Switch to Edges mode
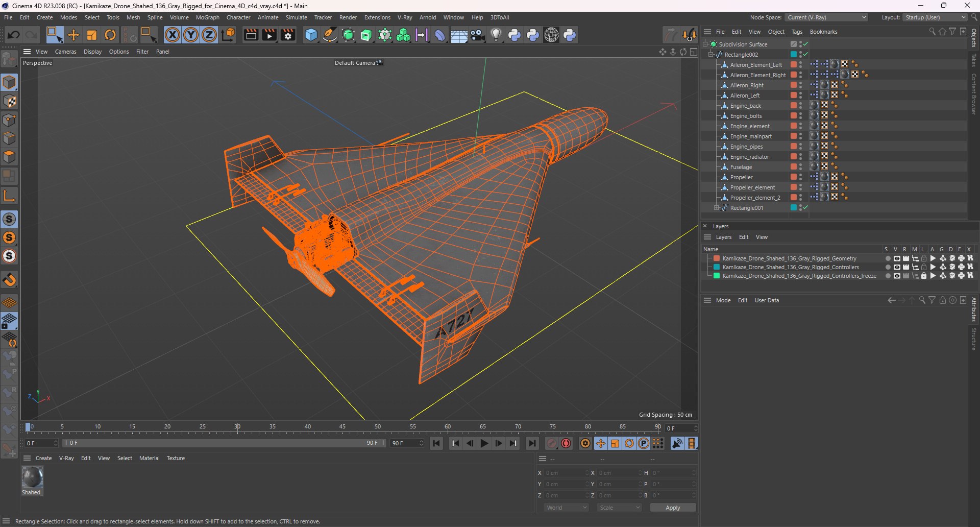The width and height of the screenshot is (980, 527). 9,138
